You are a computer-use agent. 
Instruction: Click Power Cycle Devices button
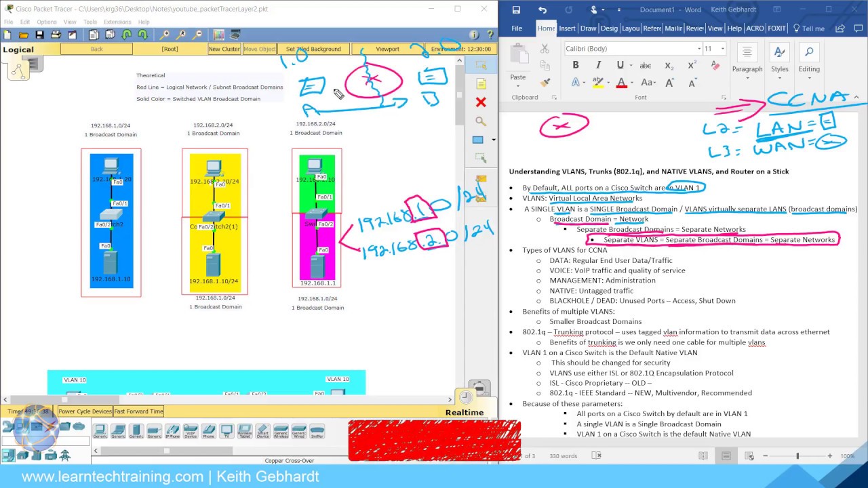point(85,411)
